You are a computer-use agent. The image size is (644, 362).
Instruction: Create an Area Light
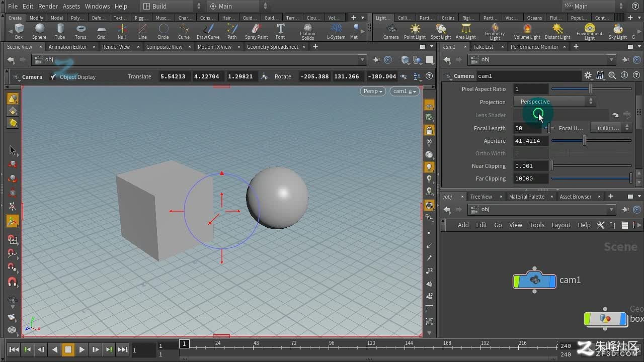pyautogui.click(x=466, y=31)
